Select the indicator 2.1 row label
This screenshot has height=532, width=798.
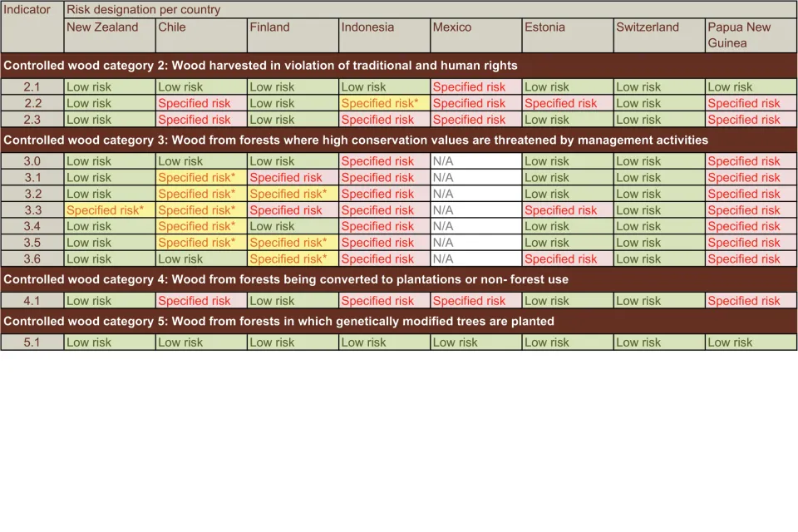(x=32, y=86)
